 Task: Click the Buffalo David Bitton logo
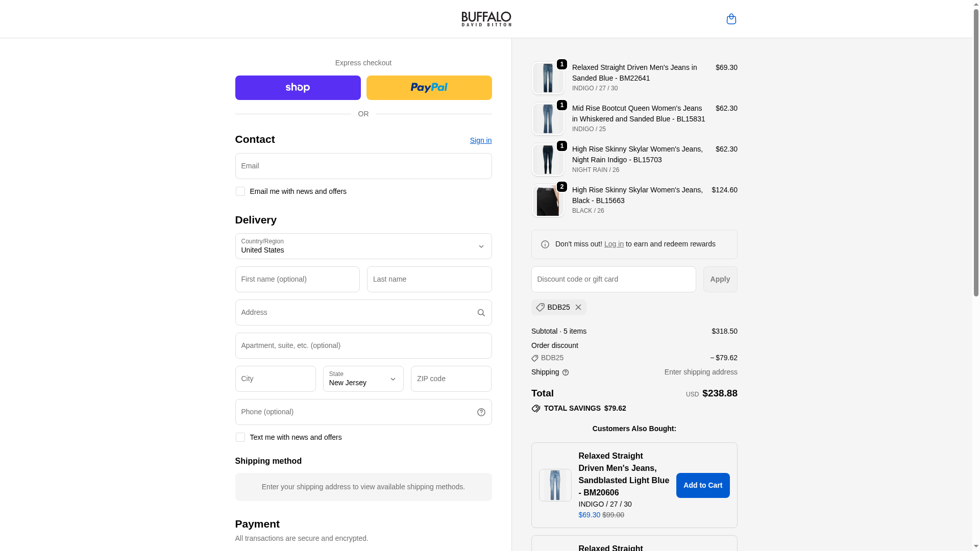tap(486, 19)
